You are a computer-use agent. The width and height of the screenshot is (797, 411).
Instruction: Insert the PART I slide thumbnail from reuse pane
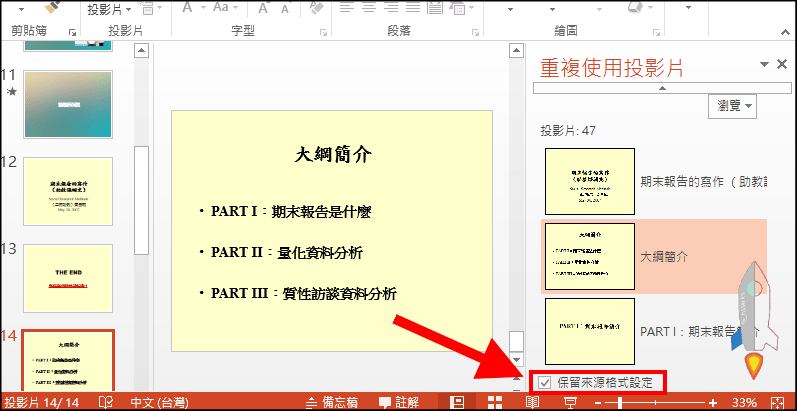click(x=590, y=331)
